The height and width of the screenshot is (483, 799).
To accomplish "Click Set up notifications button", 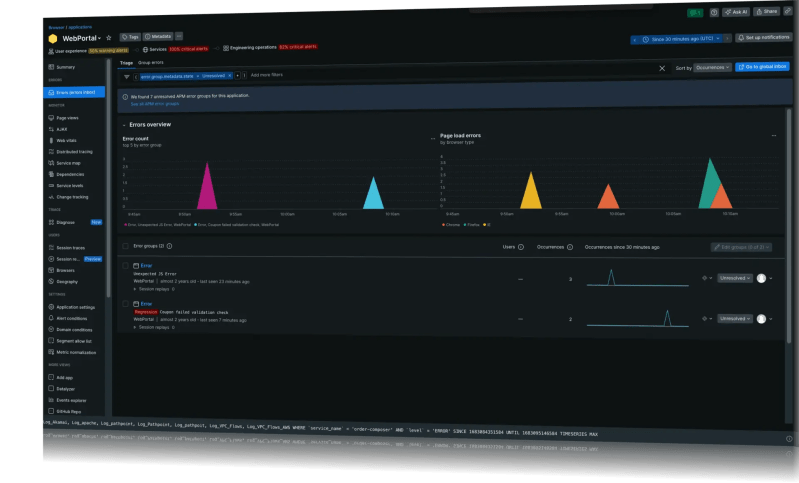I will click(x=763, y=38).
